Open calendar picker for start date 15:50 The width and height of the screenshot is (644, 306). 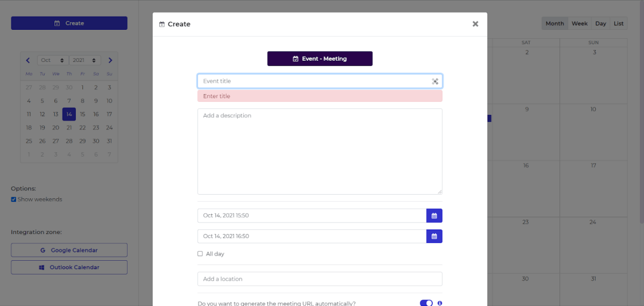[x=434, y=216]
